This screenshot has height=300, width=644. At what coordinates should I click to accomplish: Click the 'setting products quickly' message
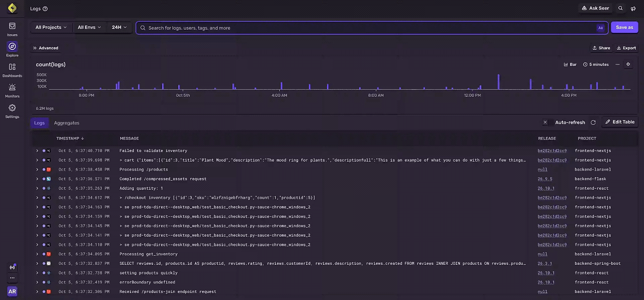click(x=148, y=273)
